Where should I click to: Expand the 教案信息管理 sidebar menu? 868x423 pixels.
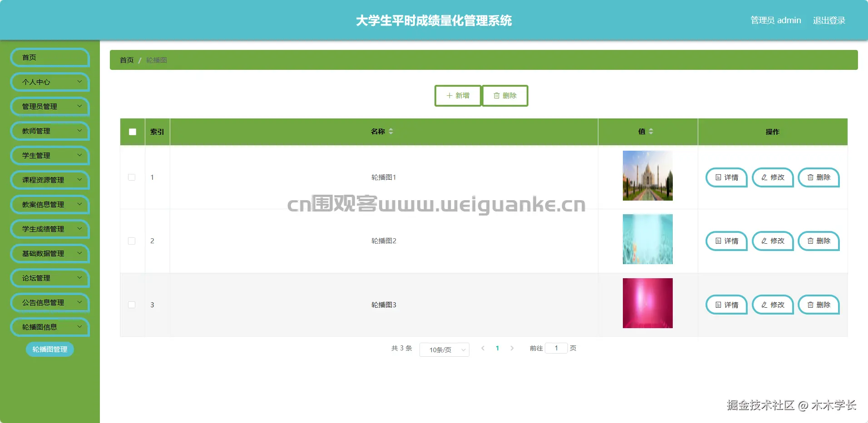tap(50, 205)
